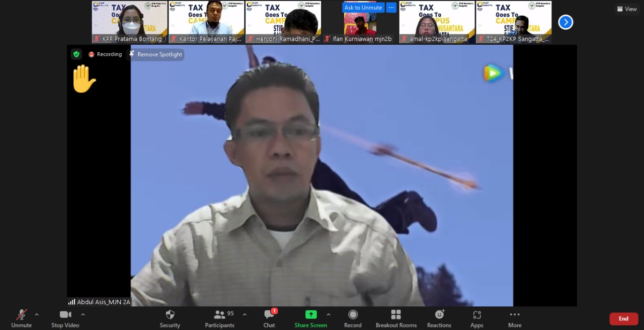This screenshot has width=644, height=330.
Task: Expand audio options arrow beside Unmute
Action: coord(37,314)
